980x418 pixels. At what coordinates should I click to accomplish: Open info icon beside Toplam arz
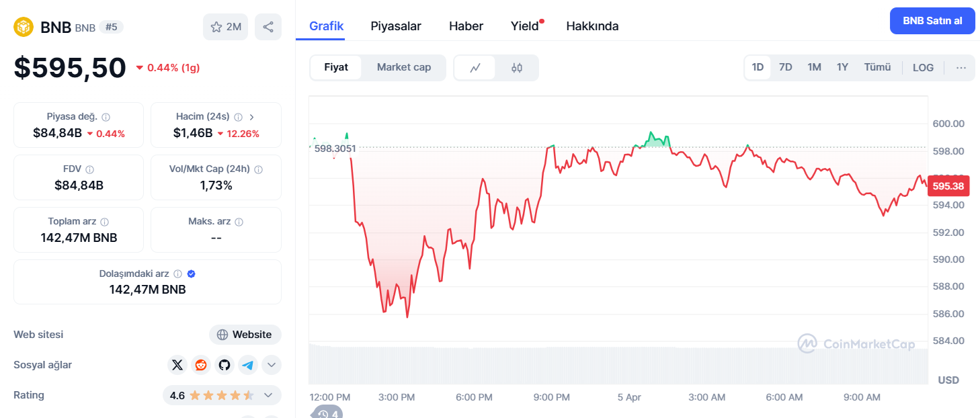[x=104, y=222]
